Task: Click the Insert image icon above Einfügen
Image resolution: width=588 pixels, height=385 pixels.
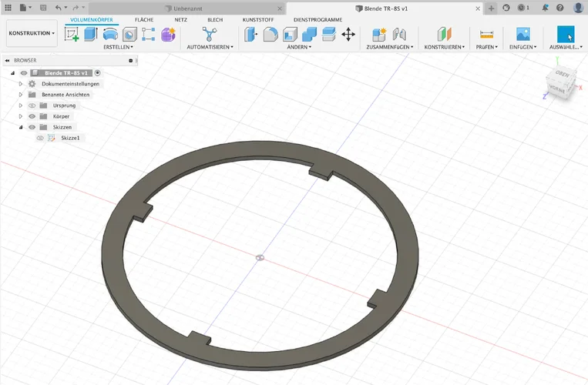Action: (x=523, y=34)
